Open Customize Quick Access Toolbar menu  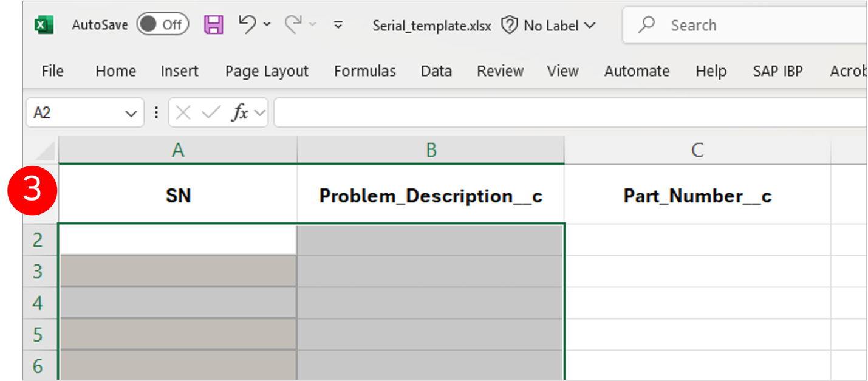[x=338, y=25]
